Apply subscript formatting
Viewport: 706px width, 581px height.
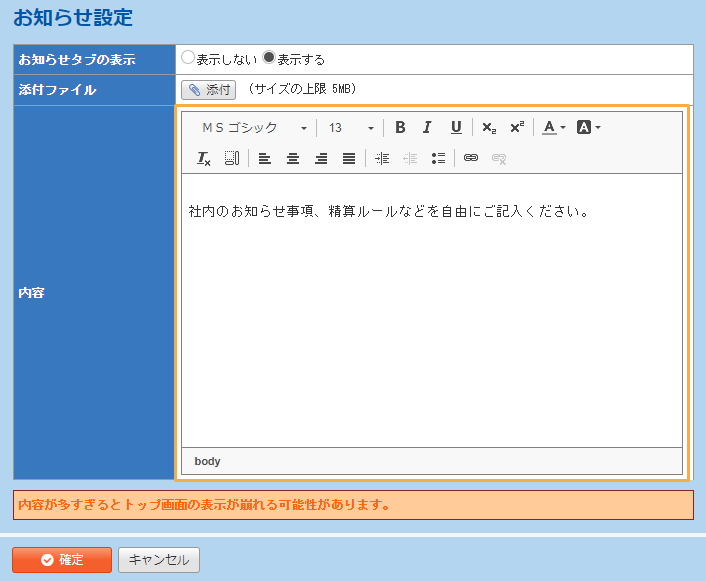(488, 128)
